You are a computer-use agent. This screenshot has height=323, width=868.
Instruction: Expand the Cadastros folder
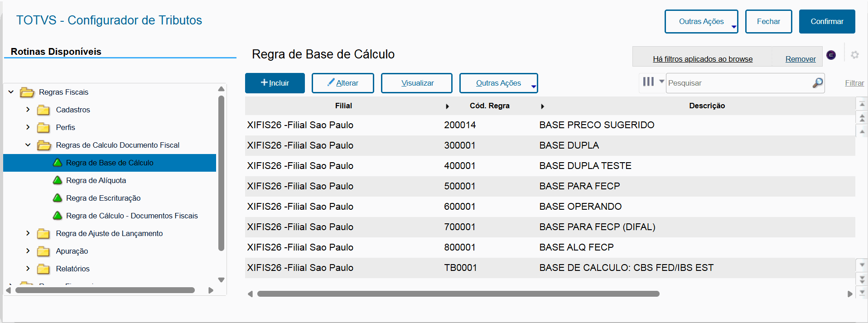28,110
